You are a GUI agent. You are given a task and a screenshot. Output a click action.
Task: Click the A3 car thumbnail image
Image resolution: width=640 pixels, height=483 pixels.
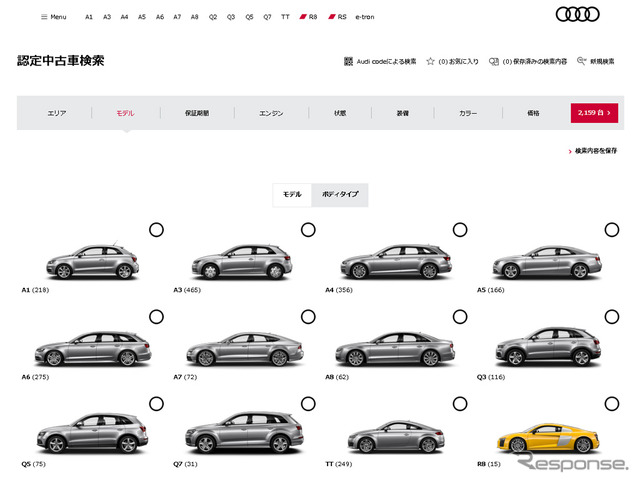(242, 261)
